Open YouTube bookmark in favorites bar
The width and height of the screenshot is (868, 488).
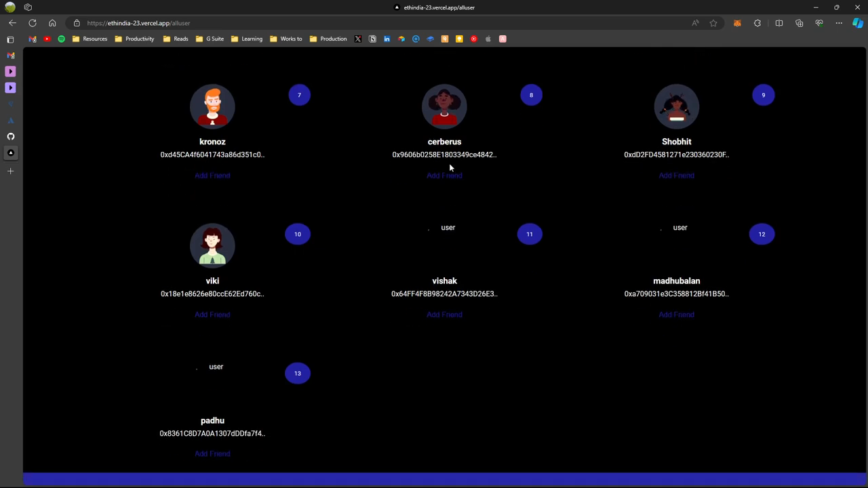pos(47,39)
